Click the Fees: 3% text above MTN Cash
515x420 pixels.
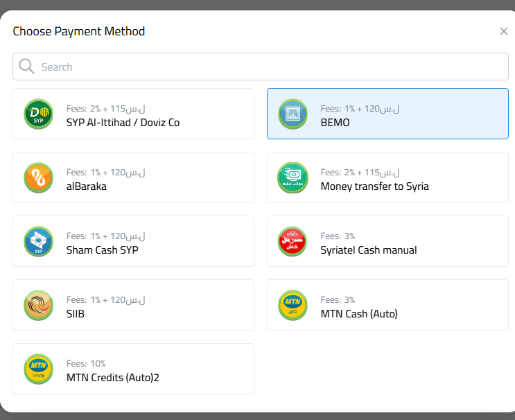(x=338, y=300)
